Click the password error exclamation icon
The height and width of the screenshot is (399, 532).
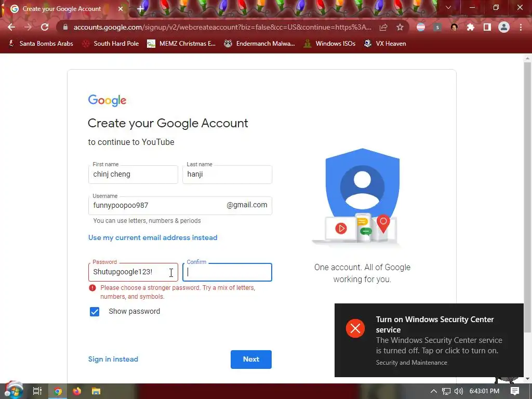92,288
